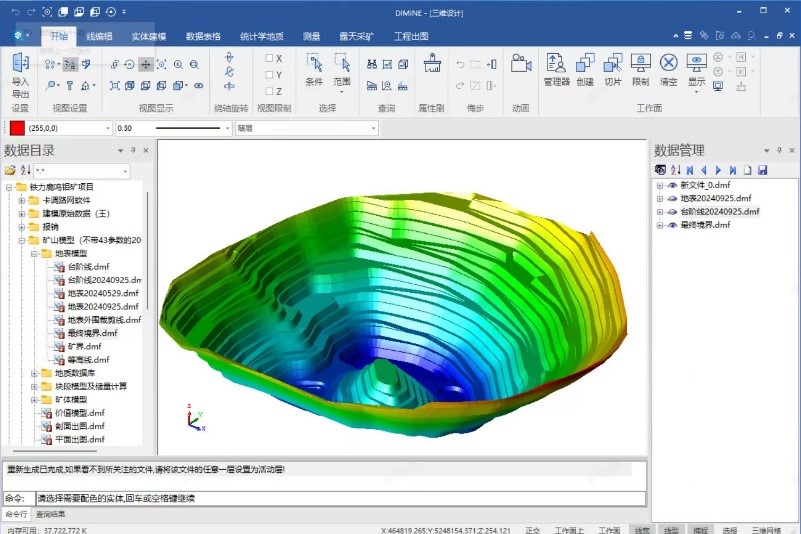
Task: Enable the X axis view restriction checkbox
Action: pos(270,58)
